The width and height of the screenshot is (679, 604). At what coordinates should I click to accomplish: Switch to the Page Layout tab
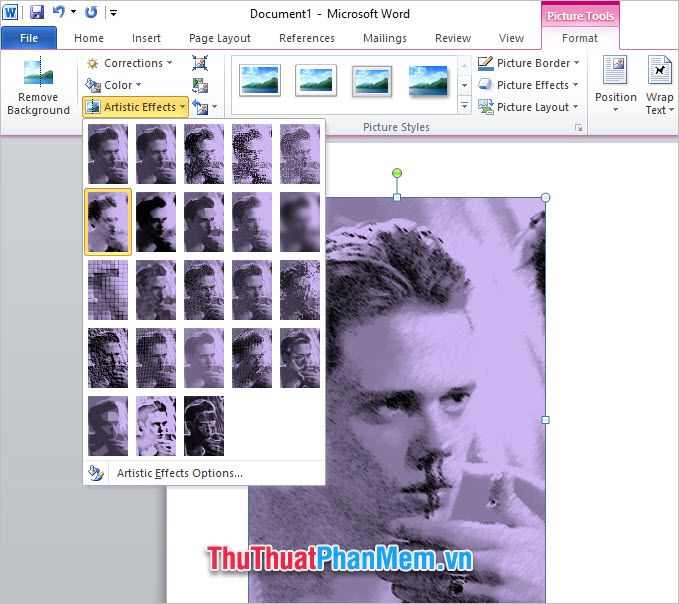click(220, 38)
